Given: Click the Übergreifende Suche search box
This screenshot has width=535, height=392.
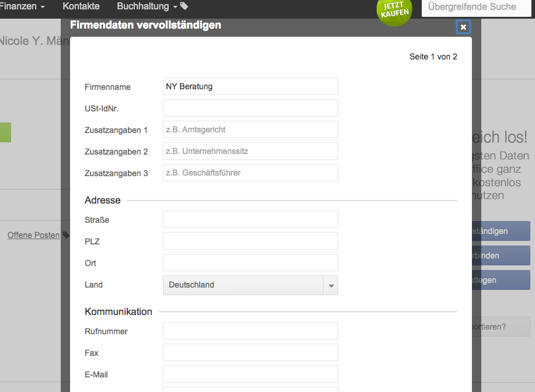Looking at the screenshot, I should 475,8.
